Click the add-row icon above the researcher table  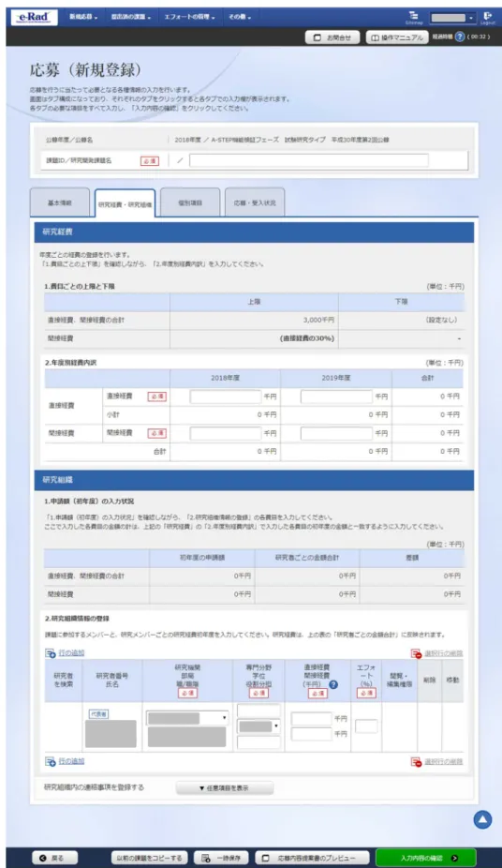tap(51, 653)
